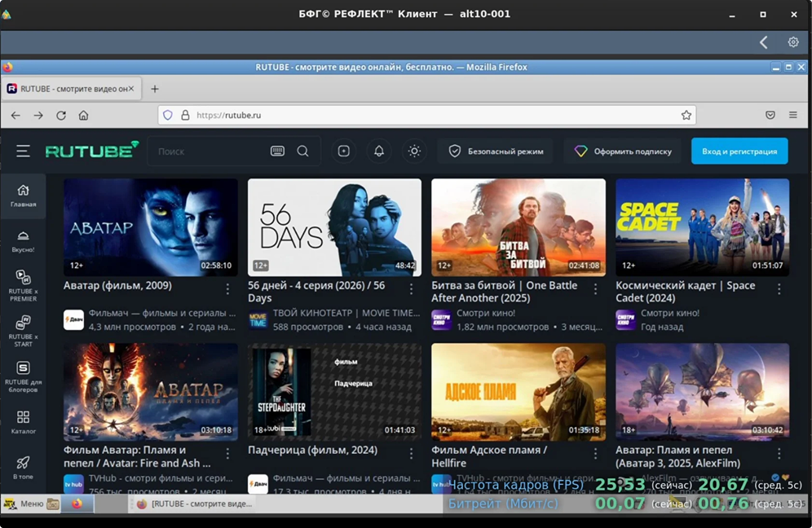Open Фильмач channel under Аватар 2009

pos(162,313)
